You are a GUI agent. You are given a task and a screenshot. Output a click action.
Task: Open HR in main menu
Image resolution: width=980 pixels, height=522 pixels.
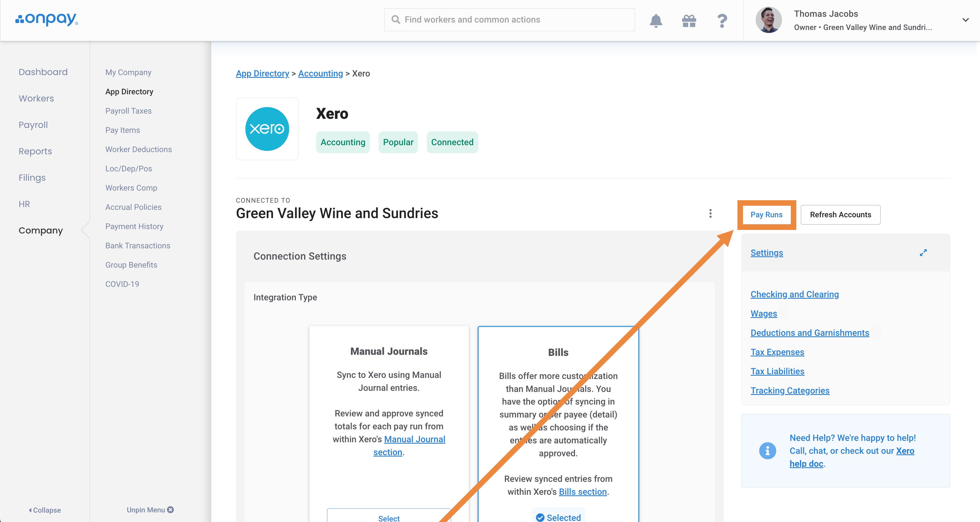(24, 204)
